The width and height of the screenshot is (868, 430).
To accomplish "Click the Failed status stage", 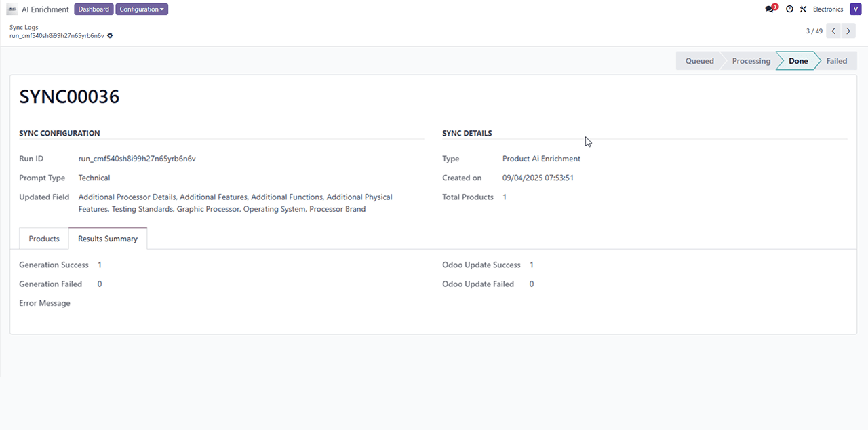I will click(836, 61).
